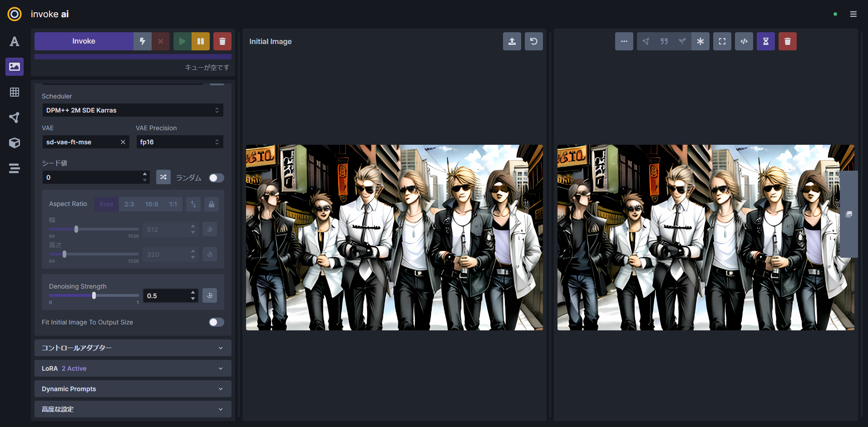Use the seed from the current image
Image resolution: width=868 pixels, height=427 pixels.
(x=682, y=41)
